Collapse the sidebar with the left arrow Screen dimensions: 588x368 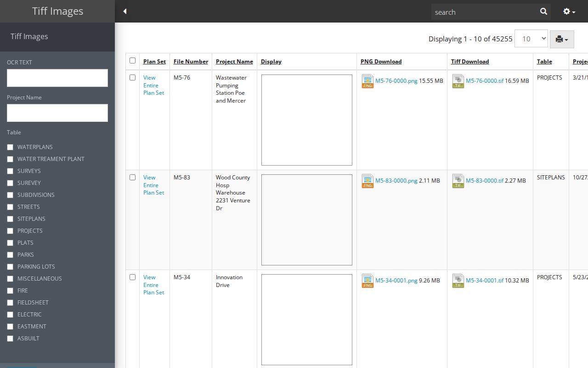point(124,11)
